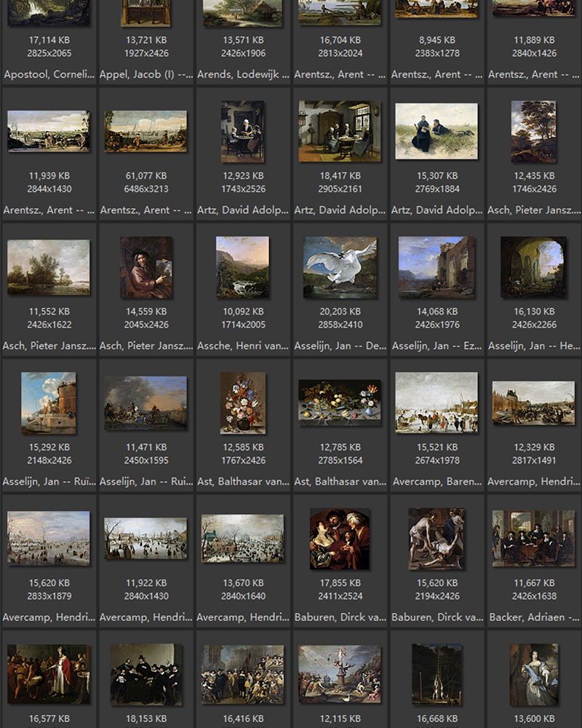Click the 'Apostool, Corneli...' file name label
The image size is (582, 728).
(x=49, y=74)
